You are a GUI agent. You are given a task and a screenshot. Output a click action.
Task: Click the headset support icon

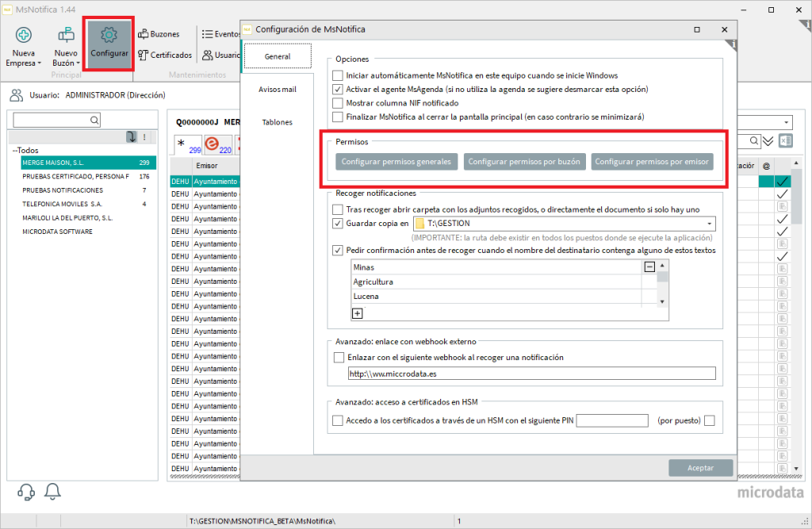tap(26, 492)
